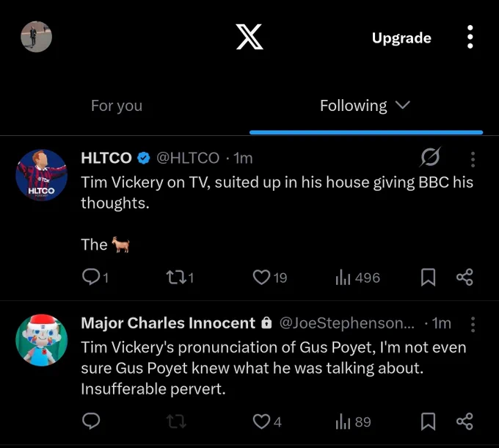Screen dimensions: 499x448
Task: Like Major Charles Innocent's tweet
Action: coord(267,422)
